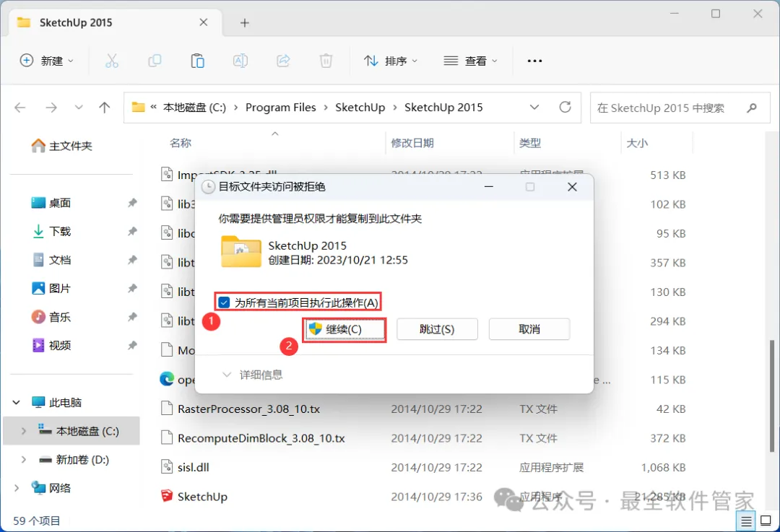Expand address bar history dropdown
Screen dimensions: 780x532
(534, 108)
